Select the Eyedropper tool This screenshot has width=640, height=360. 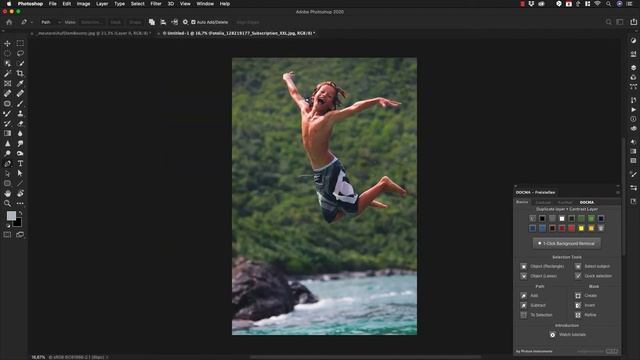20,83
